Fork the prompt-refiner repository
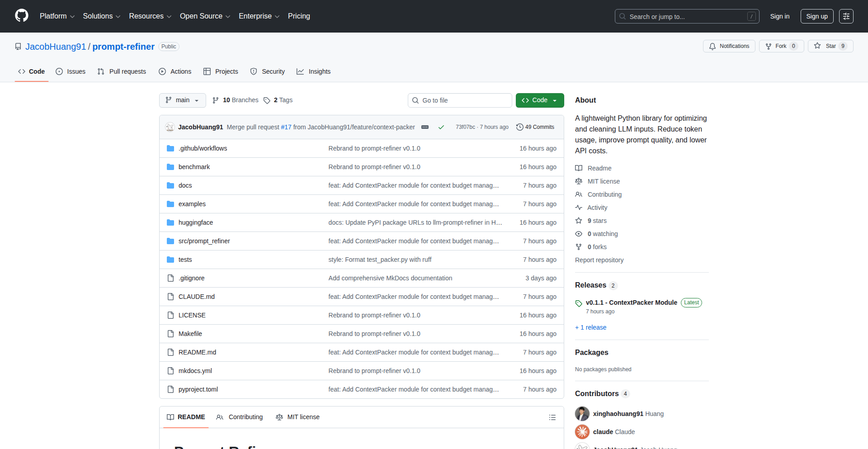 tap(781, 46)
